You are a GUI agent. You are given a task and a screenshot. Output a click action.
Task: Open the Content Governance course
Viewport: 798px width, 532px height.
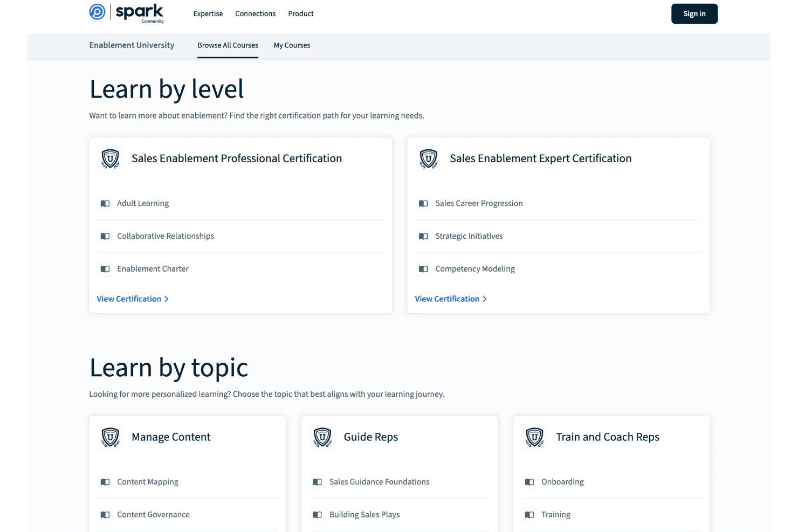tap(154, 515)
